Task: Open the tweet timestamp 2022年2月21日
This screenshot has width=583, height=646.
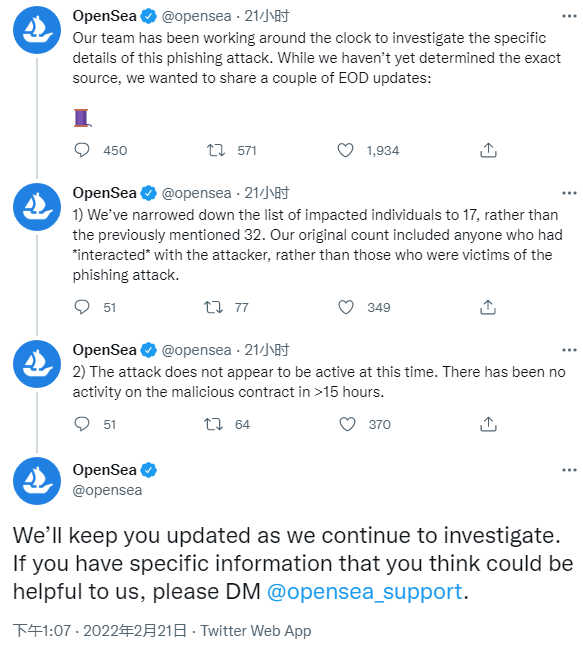Action: click(x=135, y=631)
